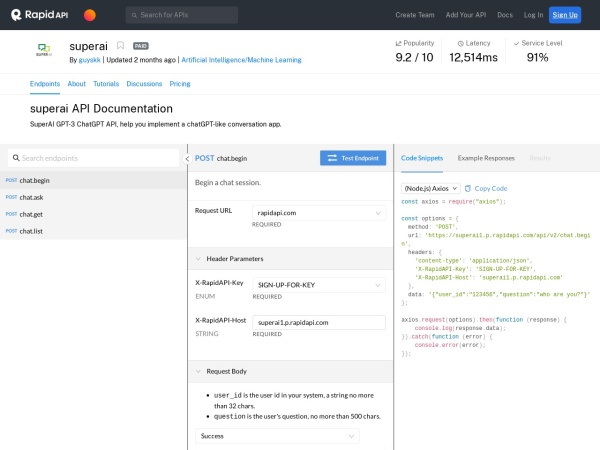Open the Node.js Axios language dropdown
Screen dimensions: 600x450
click(431, 188)
